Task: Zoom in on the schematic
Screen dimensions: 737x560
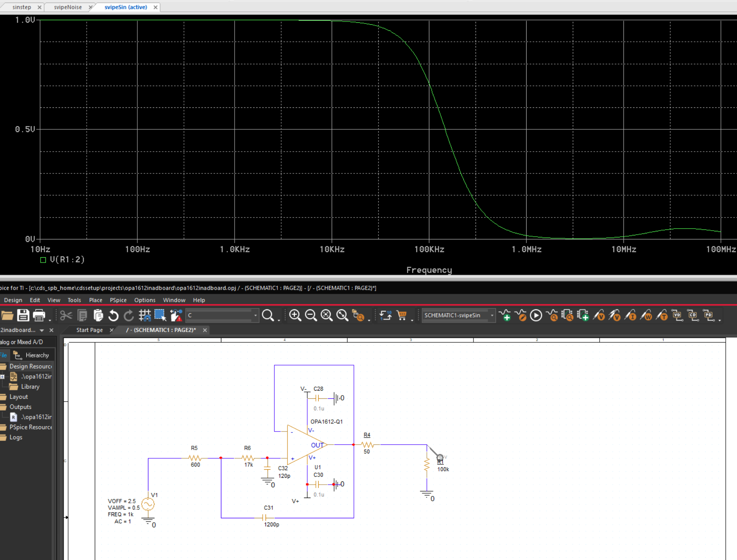Action: point(295,315)
